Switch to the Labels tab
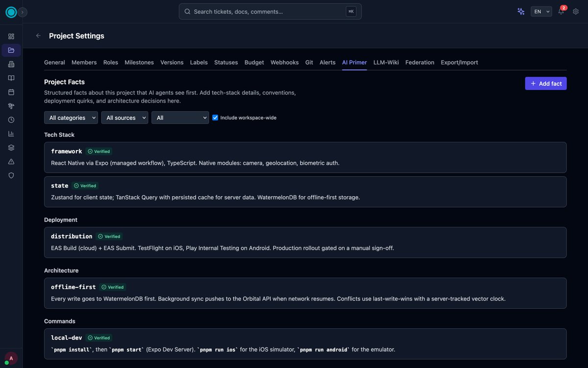This screenshot has height=368, width=588. coord(199,62)
